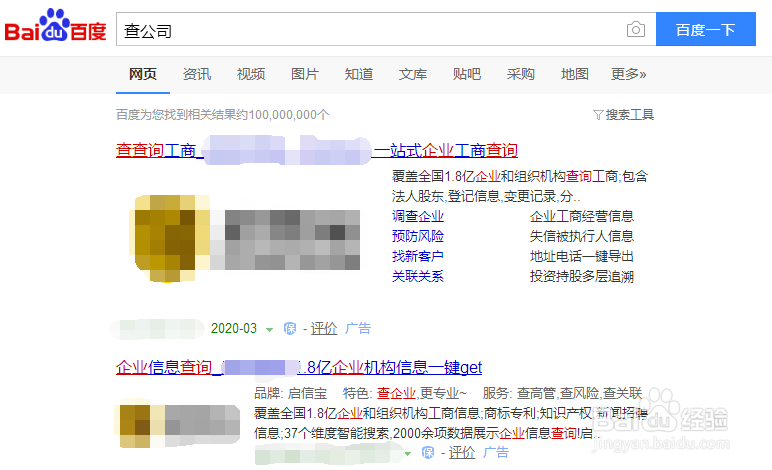The image size is (772, 470).
Task: Click the shield badge beside 2020-03
Action: tap(290, 328)
